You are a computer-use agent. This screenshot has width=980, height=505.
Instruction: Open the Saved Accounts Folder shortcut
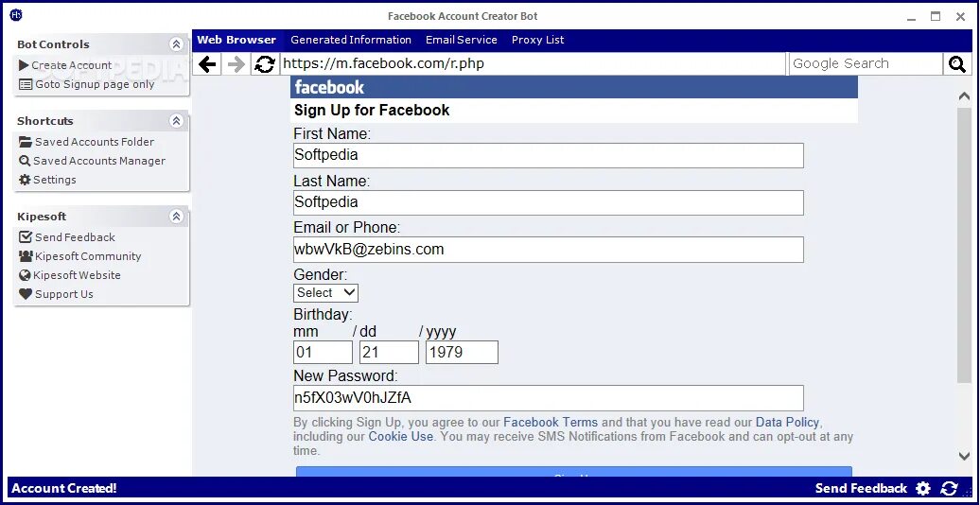[x=95, y=142]
